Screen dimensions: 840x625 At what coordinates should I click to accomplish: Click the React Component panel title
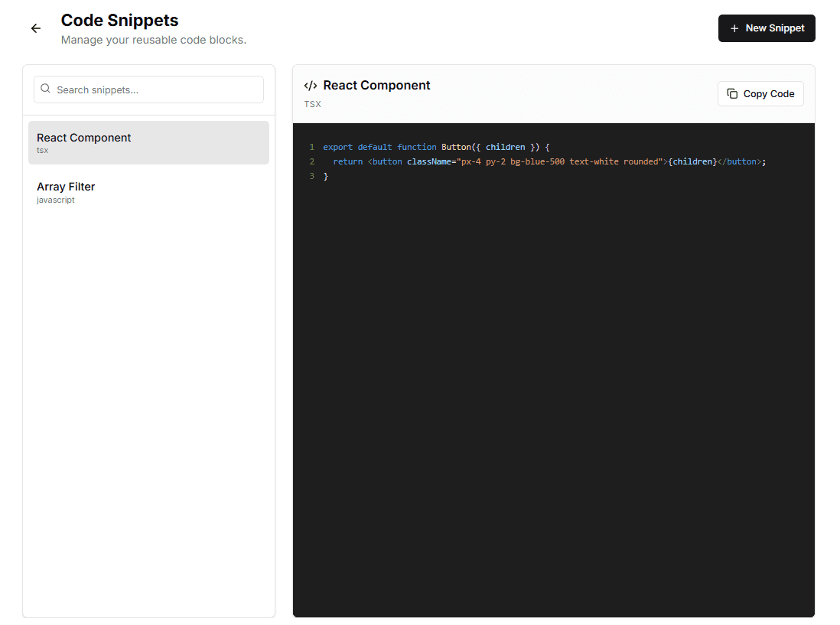point(376,85)
